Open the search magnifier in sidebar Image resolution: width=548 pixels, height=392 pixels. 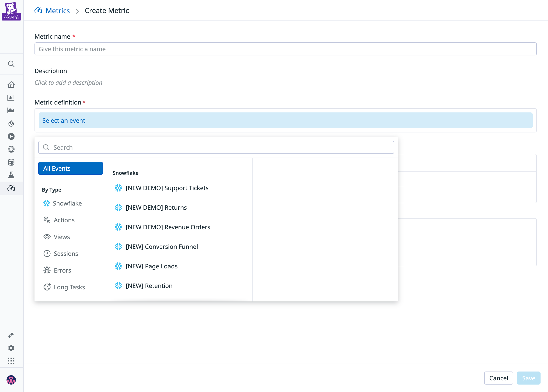tap(11, 64)
